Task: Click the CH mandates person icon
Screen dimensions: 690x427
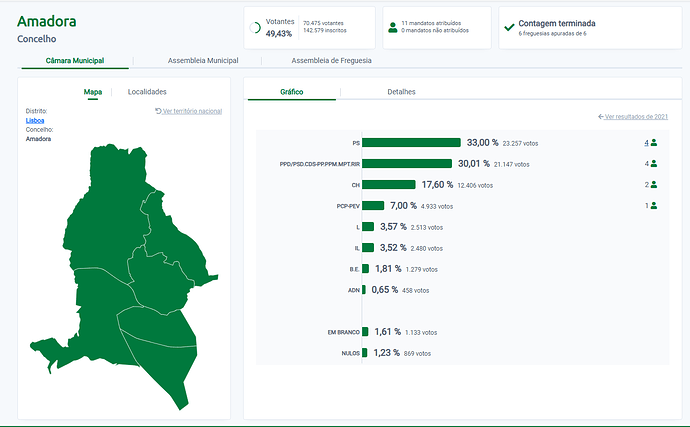Action: tap(654, 185)
